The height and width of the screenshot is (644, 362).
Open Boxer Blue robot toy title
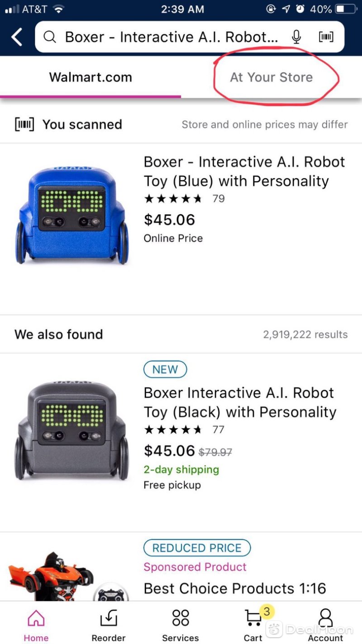point(244,171)
